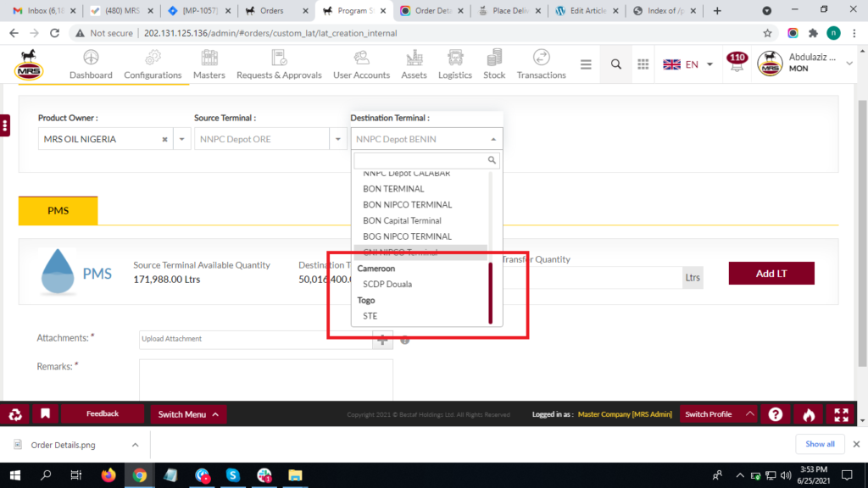This screenshot has height=488, width=868.
Task: Close the downloads bar
Action: (x=856, y=444)
